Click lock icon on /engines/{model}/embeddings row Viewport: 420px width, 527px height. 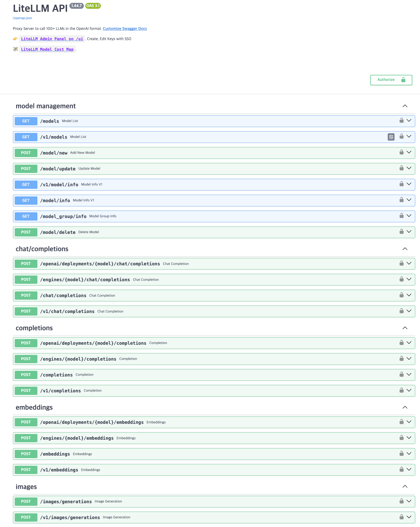tap(401, 438)
